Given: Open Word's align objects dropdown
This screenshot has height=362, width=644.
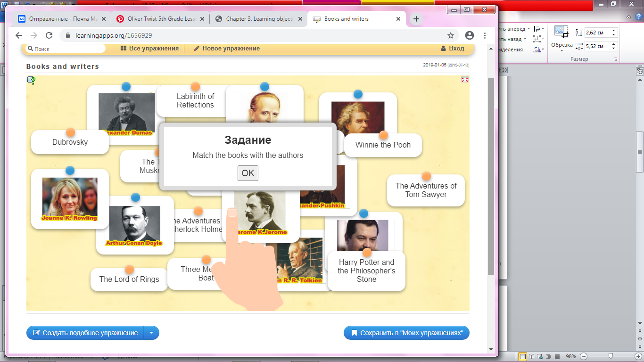Looking at the screenshot, I should click(x=538, y=29).
